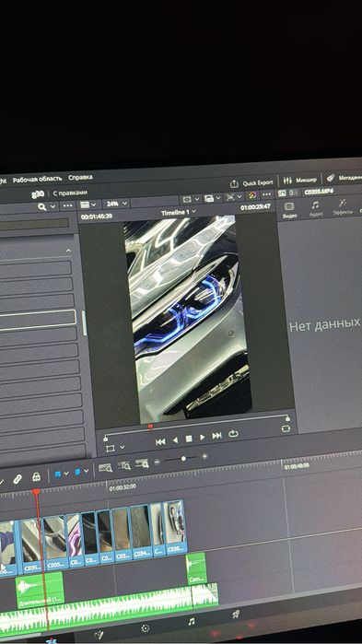Switch to the Аудио inspector tab
This screenshot has width=362, height=644.
(x=315, y=208)
